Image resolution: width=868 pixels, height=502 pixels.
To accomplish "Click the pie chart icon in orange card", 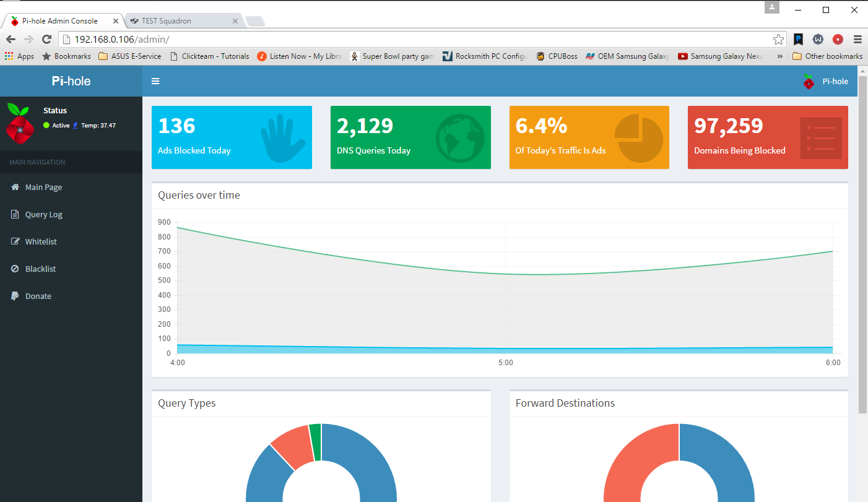I will (638, 137).
